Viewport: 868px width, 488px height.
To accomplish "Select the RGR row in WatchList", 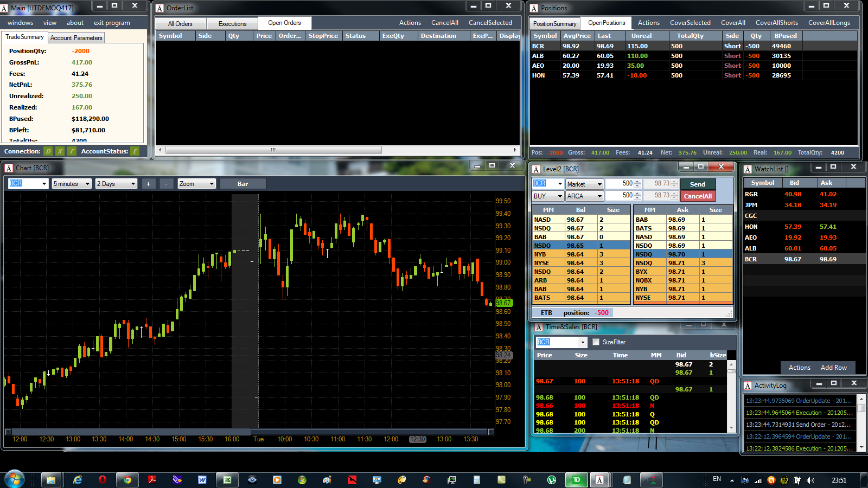I will click(804, 194).
